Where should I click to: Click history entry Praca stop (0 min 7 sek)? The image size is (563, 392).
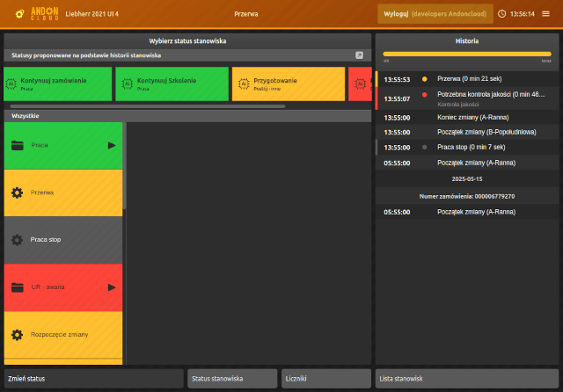click(467, 148)
